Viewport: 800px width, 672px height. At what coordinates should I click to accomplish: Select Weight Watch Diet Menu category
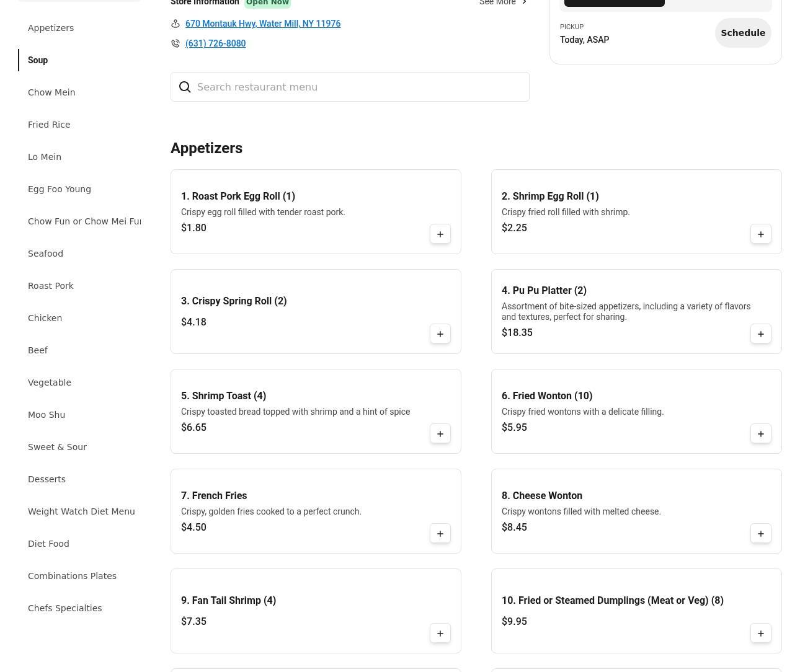[x=81, y=511]
